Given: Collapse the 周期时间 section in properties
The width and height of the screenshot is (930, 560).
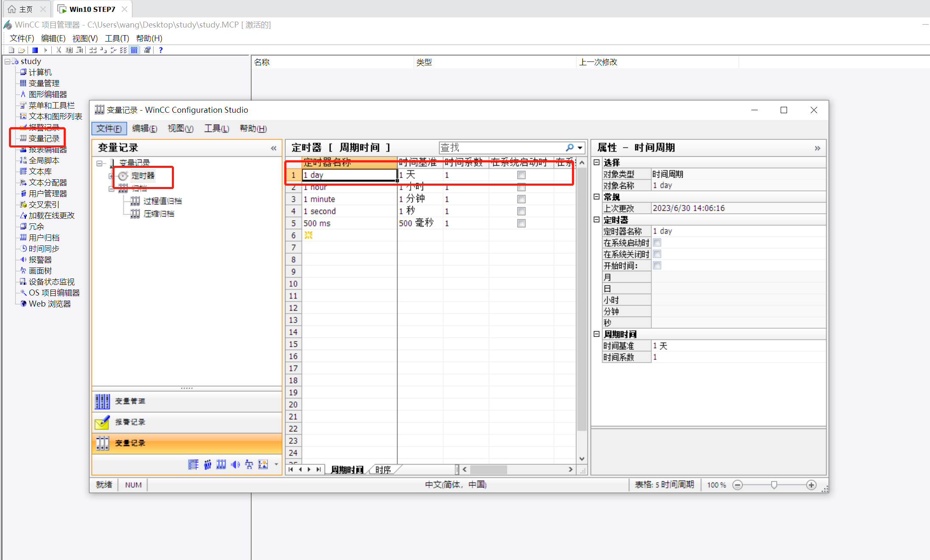Looking at the screenshot, I should click(597, 334).
